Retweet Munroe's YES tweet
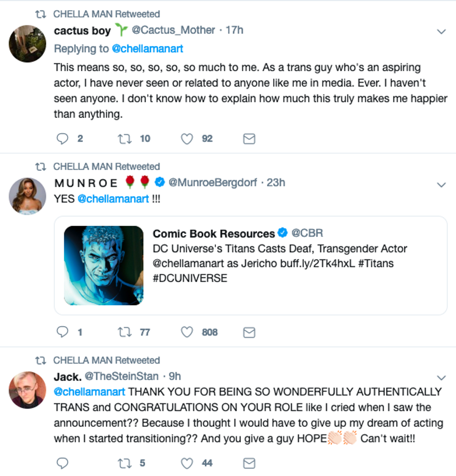The height and width of the screenshot is (476, 456). click(125, 332)
